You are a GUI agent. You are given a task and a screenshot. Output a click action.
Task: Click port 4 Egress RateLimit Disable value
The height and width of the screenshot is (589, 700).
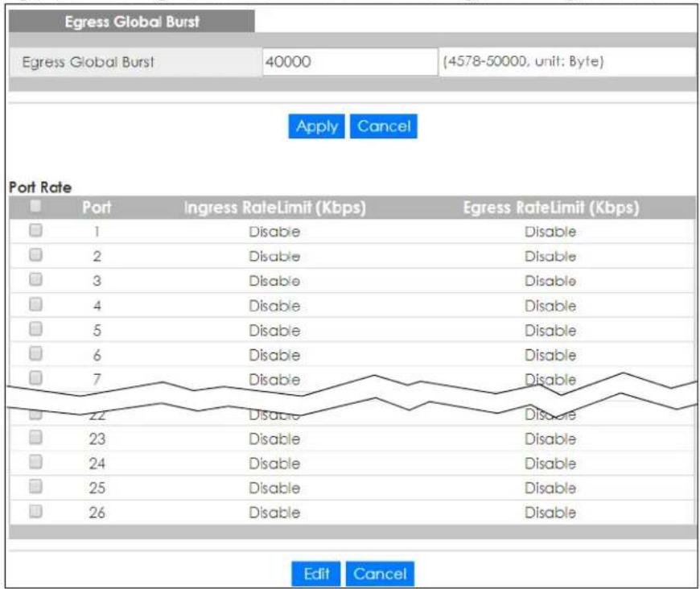pos(550,306)
